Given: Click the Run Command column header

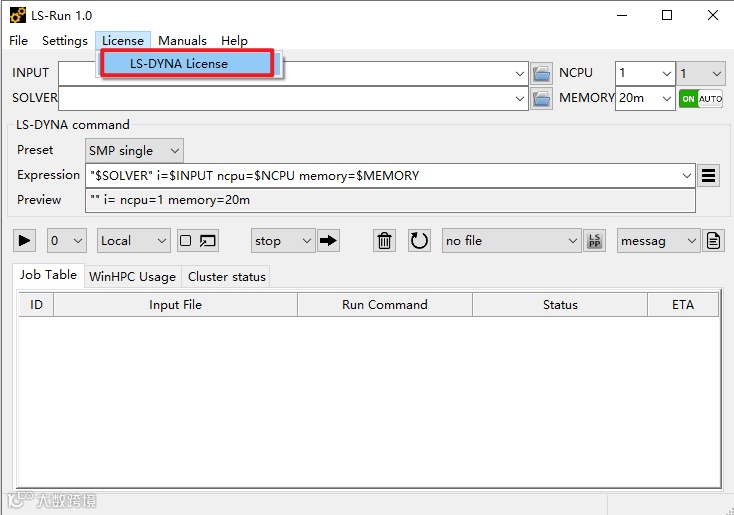Looking at the screenshot, I should coord(385,305).
